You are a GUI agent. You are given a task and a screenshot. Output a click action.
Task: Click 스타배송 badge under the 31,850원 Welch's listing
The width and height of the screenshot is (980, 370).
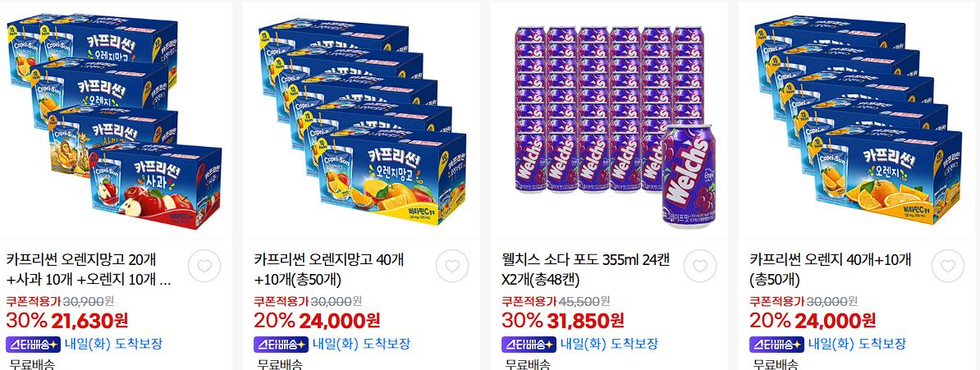pyautogui.click(x=529, y=344)
